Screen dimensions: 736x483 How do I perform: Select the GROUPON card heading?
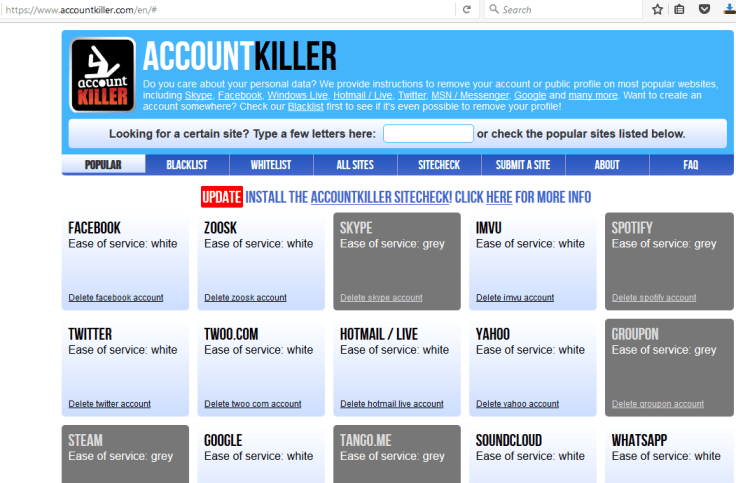tap(635, 334)
